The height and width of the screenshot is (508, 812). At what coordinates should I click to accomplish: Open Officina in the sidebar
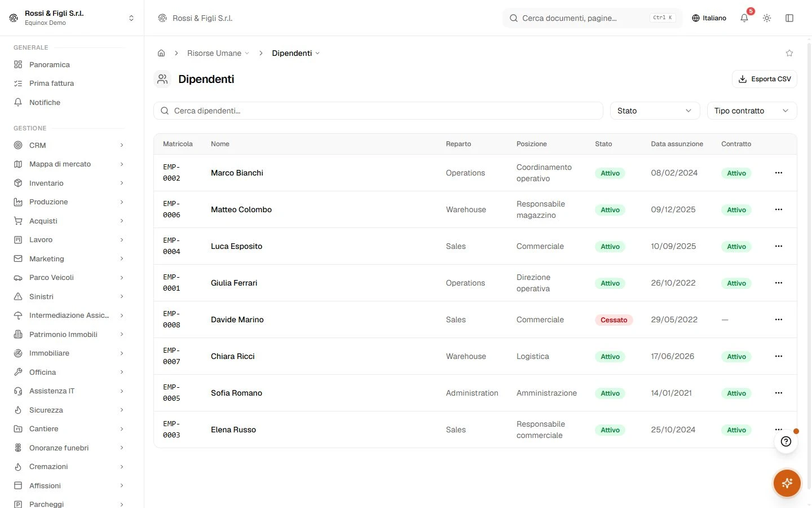point(69,372)
